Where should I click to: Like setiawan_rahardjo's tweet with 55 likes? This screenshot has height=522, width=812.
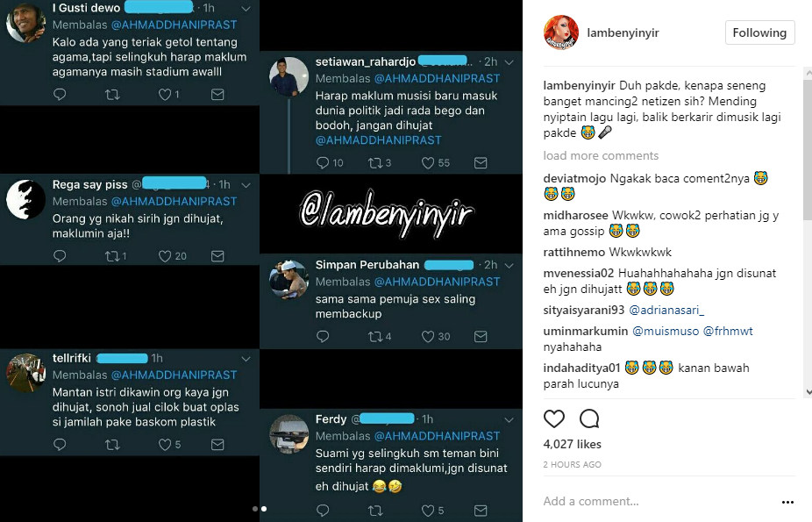[x=428, y=163]
